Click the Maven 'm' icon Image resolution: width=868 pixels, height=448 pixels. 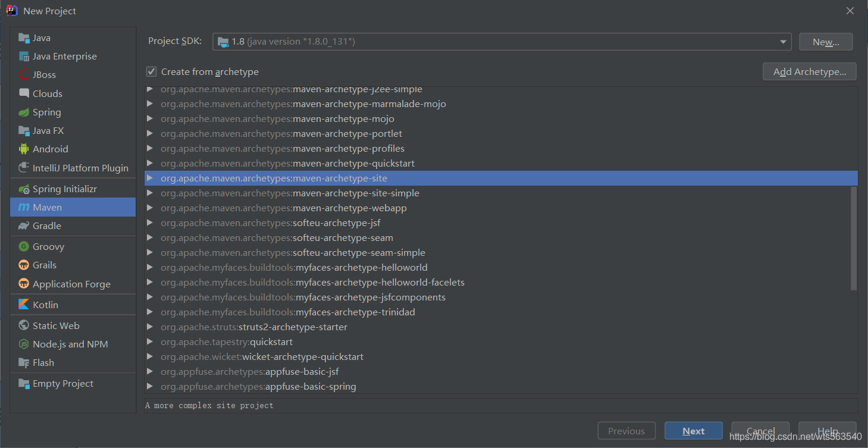[x=24, y=208]
